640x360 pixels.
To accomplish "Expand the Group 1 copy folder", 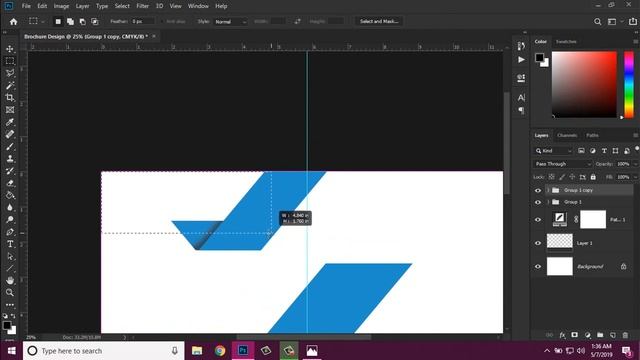I will [548, 190].
